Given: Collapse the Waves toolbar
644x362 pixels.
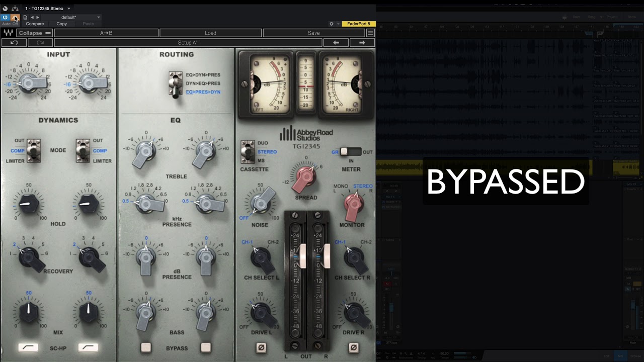Looking at the screenshot, I should [x=35, y=33].
